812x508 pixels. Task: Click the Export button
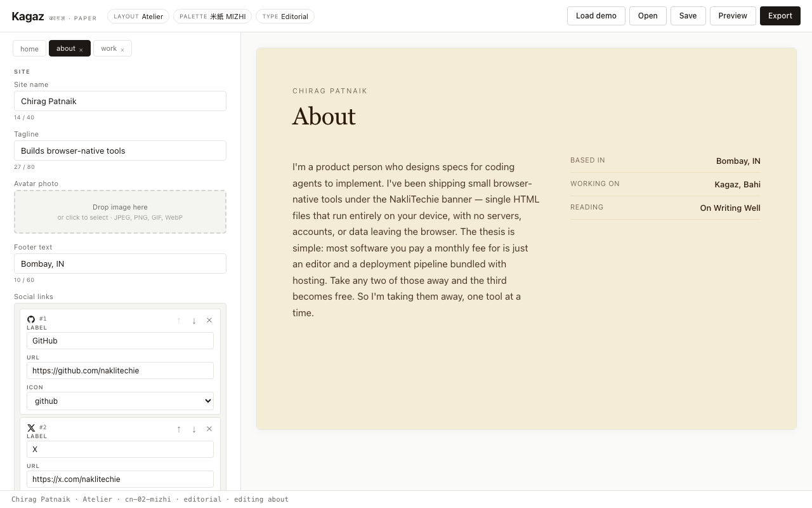click(780, 16)
